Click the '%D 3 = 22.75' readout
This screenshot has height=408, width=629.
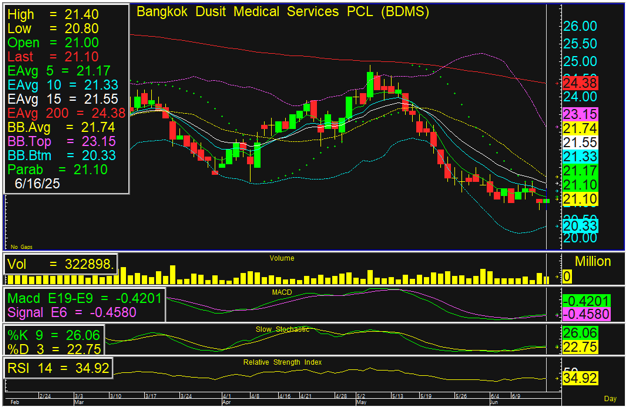tap(54, 349)
